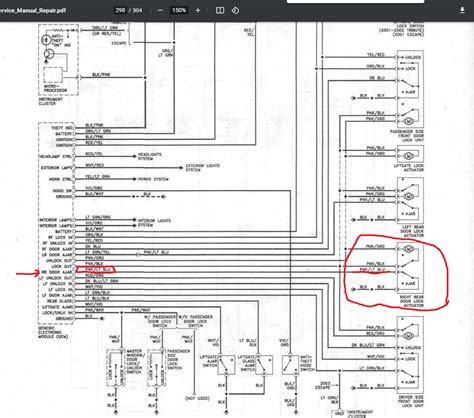The image size is (474, 418).
Task: Click the EXTERIOR LAMPS pin label
Action: pos(57,168)
